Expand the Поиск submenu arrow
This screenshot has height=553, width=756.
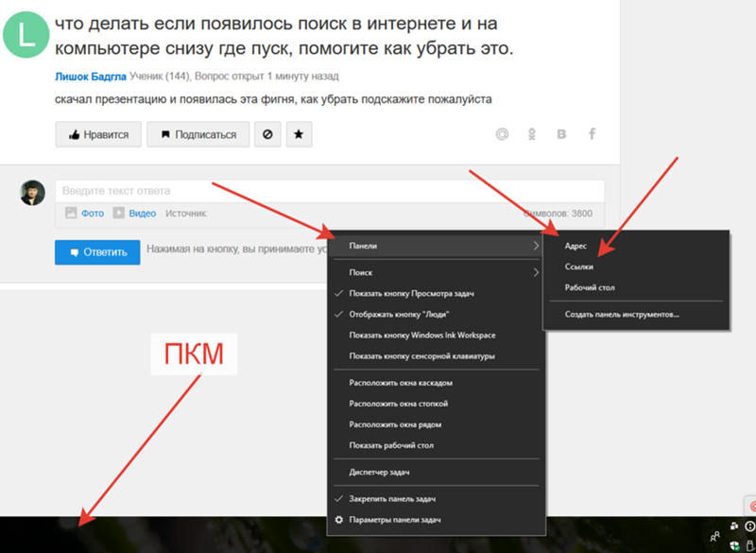536,272
